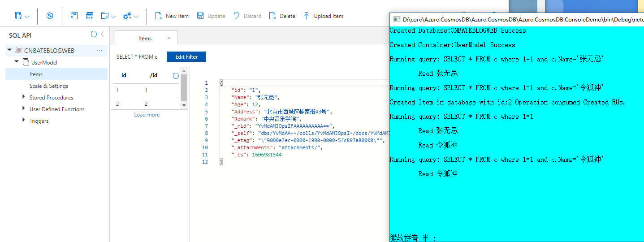Click the console window title path
Screen dimensions: 644x242
click(x=523, y=19)
